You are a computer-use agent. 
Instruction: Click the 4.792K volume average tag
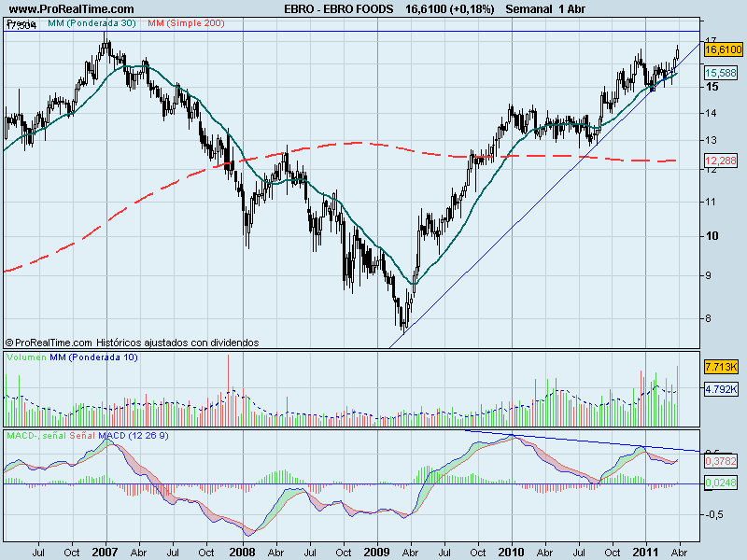[x=721, y=388]
